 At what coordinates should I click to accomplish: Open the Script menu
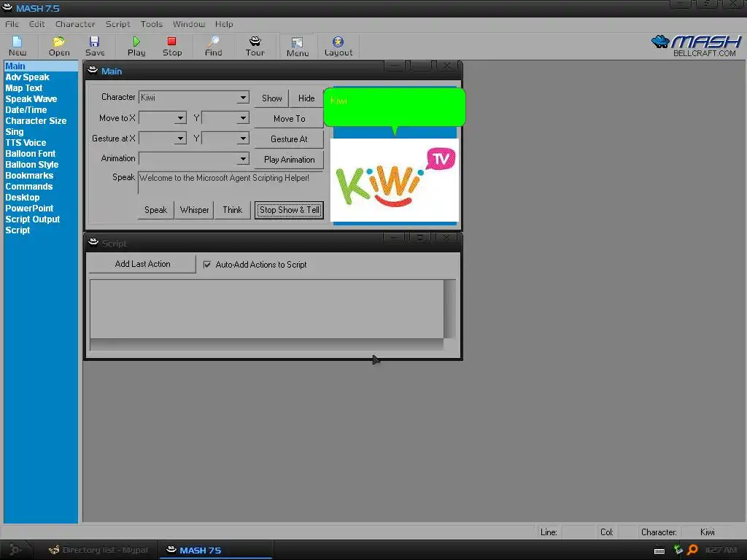pos(117,24)
